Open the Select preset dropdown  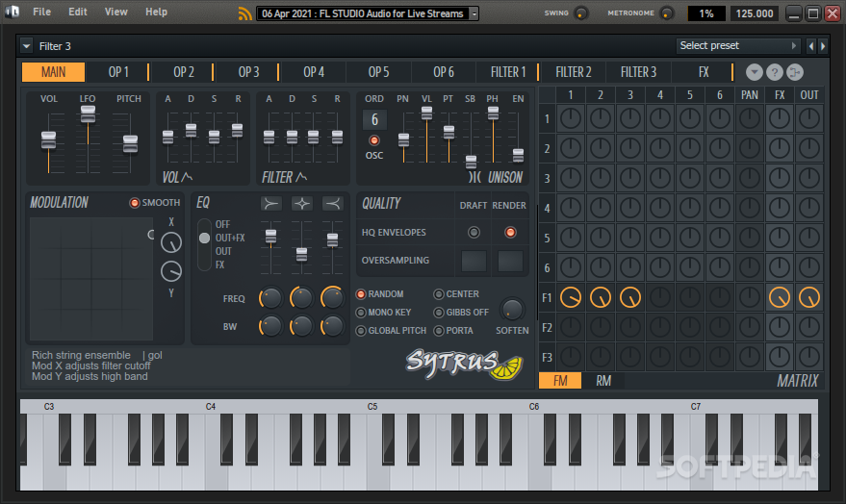click(738, 46)
